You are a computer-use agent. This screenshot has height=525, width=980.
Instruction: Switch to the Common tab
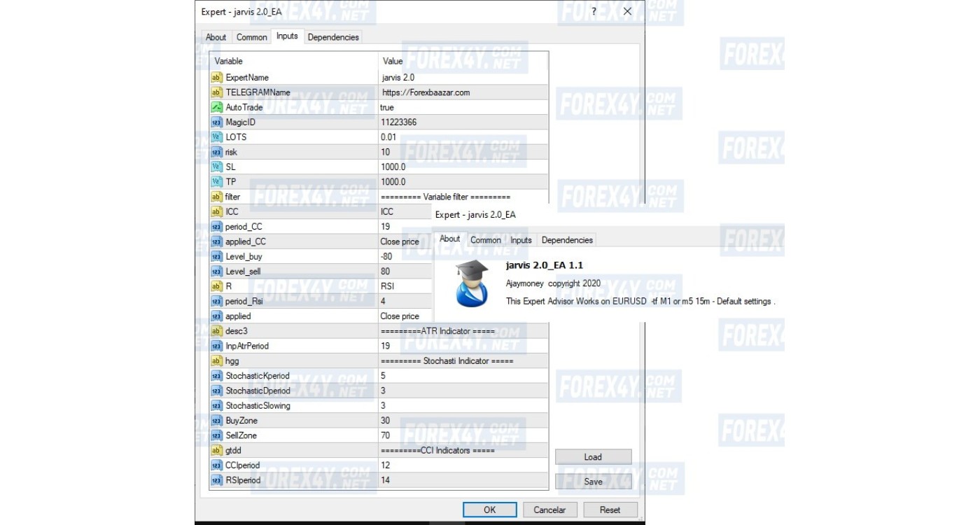point(251,37)
